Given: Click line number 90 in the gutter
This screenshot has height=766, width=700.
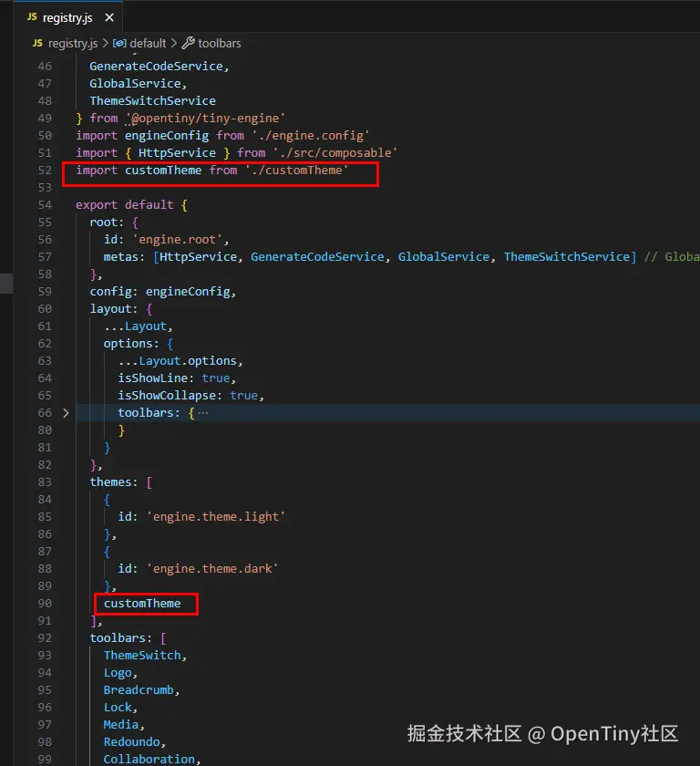Looking at the screenshot, I should point(45,604).
